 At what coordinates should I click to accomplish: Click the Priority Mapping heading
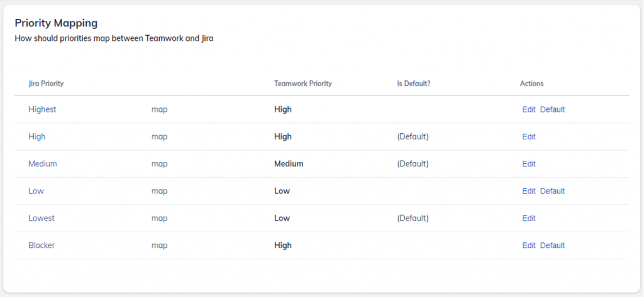coord(56,23)
